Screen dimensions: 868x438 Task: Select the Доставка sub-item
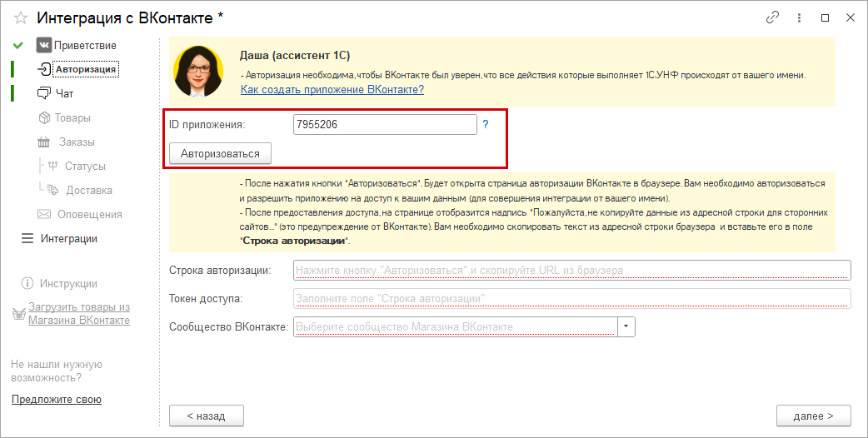click(x=88, y=190)
